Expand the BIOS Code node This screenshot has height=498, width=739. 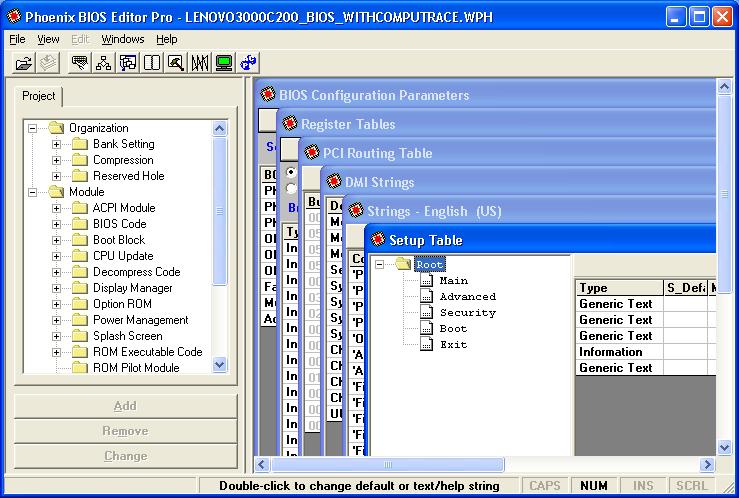tap(56, 224)
